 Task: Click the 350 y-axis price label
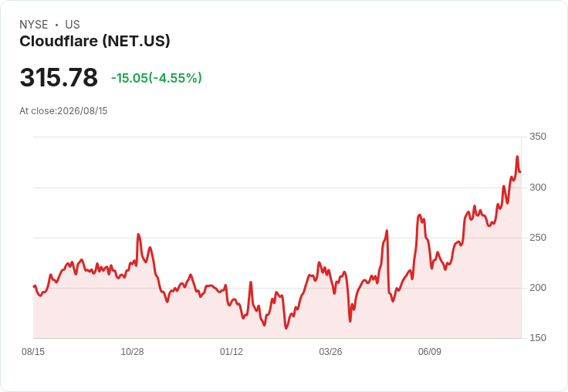[538, 137]
